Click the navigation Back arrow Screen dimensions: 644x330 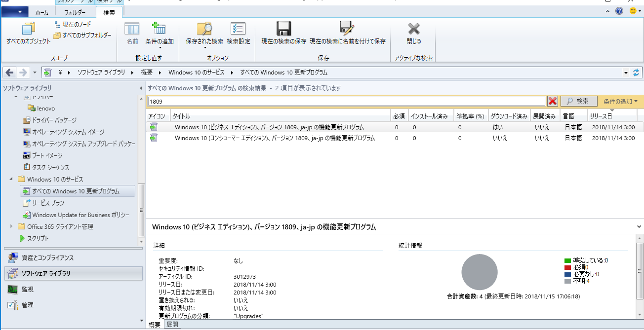[x=9, y=73]
